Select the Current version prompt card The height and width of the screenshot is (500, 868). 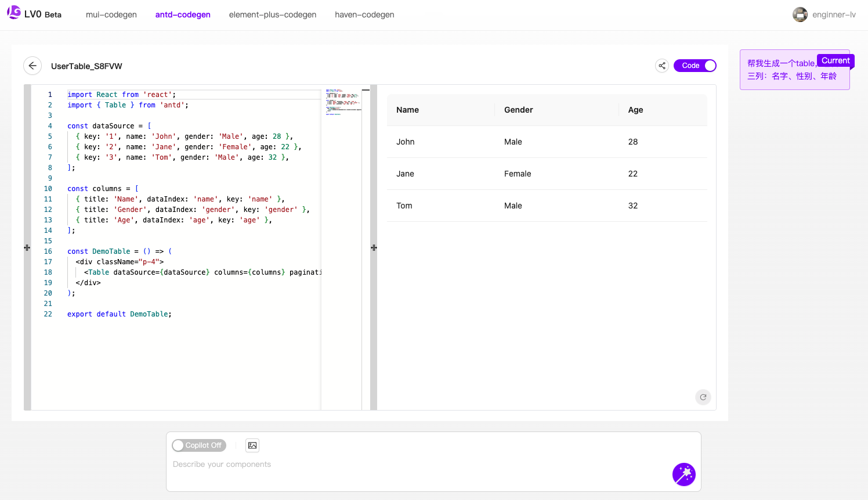coord(794,71)
